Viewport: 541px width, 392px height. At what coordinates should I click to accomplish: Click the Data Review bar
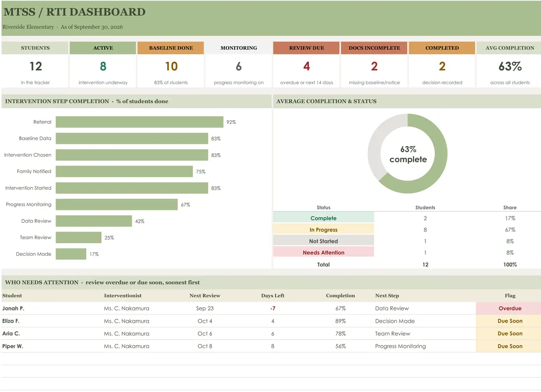coord(94,221)
